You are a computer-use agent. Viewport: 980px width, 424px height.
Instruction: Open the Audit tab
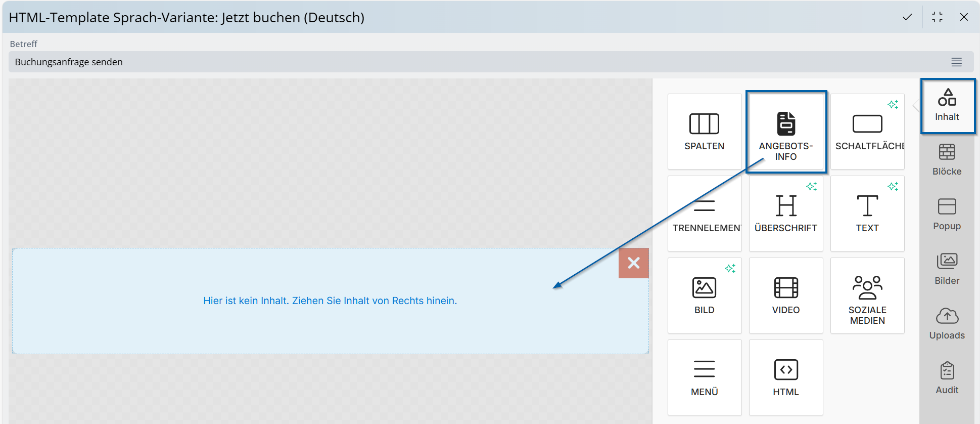[x=947, y=378]
